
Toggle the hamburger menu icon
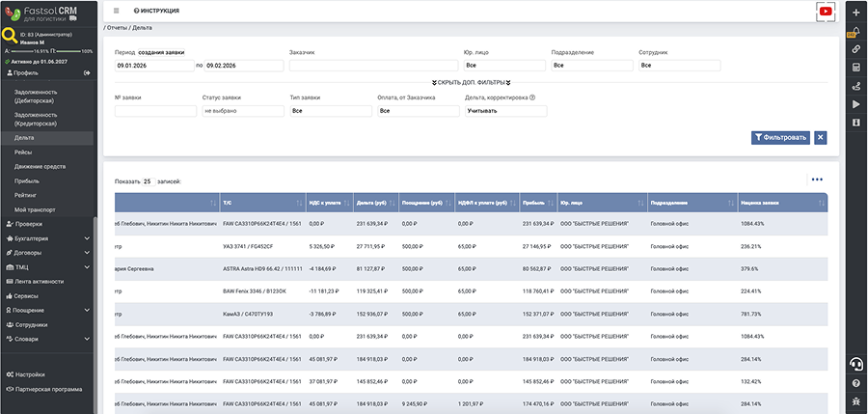[117, 11]
